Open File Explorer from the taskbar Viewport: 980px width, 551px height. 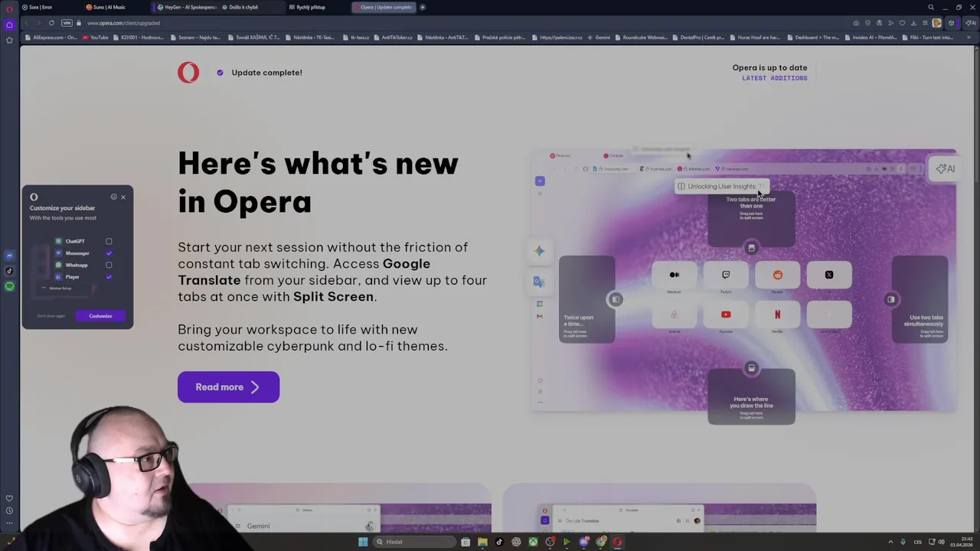[482, 542]
